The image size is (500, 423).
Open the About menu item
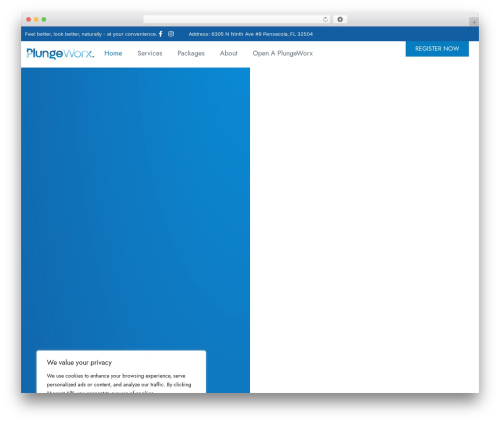228,53
